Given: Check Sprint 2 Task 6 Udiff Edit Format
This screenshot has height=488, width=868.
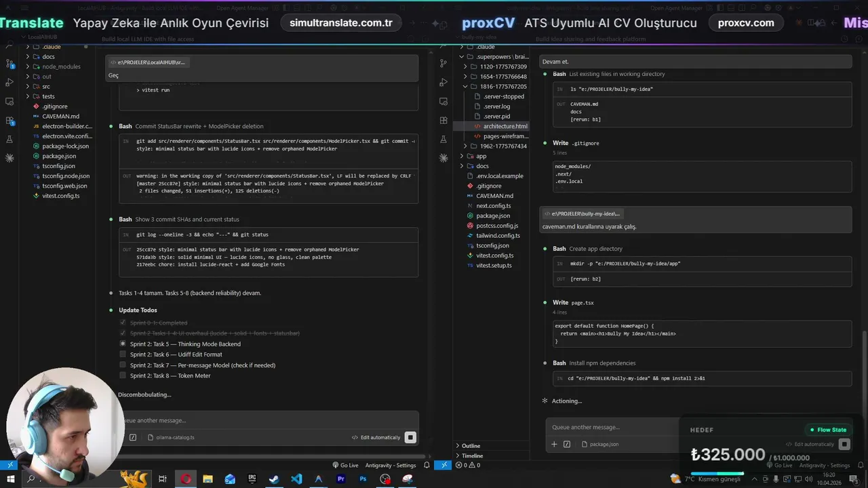Looking at the screenshot, I should (x=123, y=354).
